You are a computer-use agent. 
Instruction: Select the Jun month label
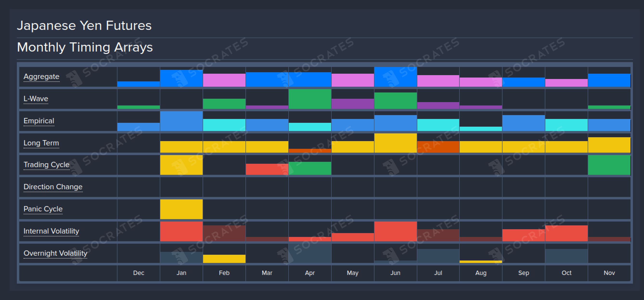(x=395, y=273)
